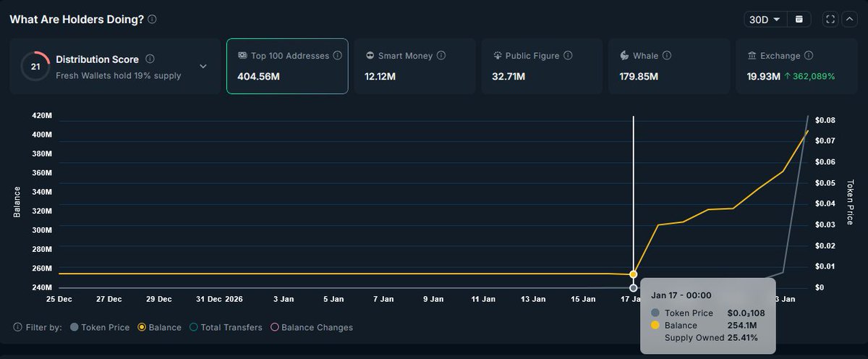868x359 pixels.
Task: Click the Top 100 addresses card icon
Action: tap(242, 56)
